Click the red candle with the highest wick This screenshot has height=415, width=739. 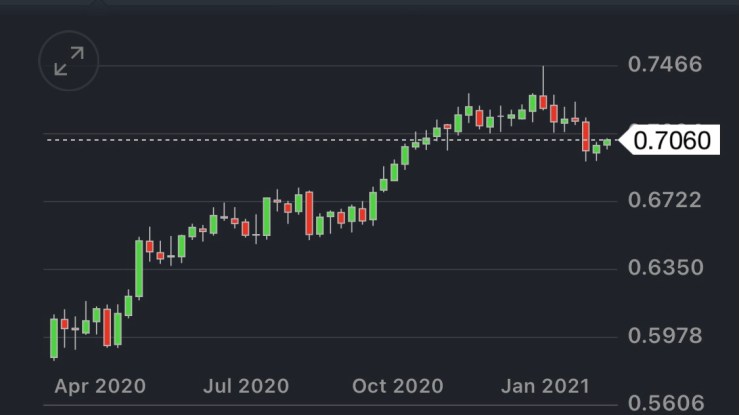point(543,101)
